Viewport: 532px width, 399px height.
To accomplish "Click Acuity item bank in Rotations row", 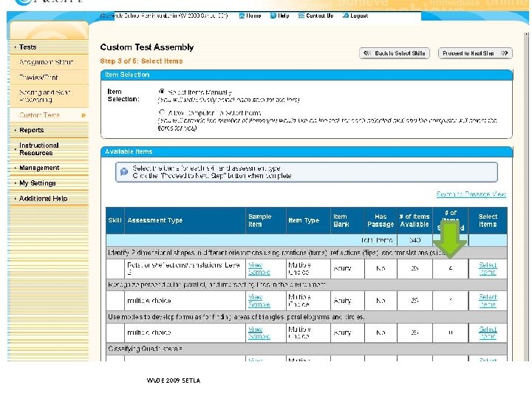I will [342, 269].
